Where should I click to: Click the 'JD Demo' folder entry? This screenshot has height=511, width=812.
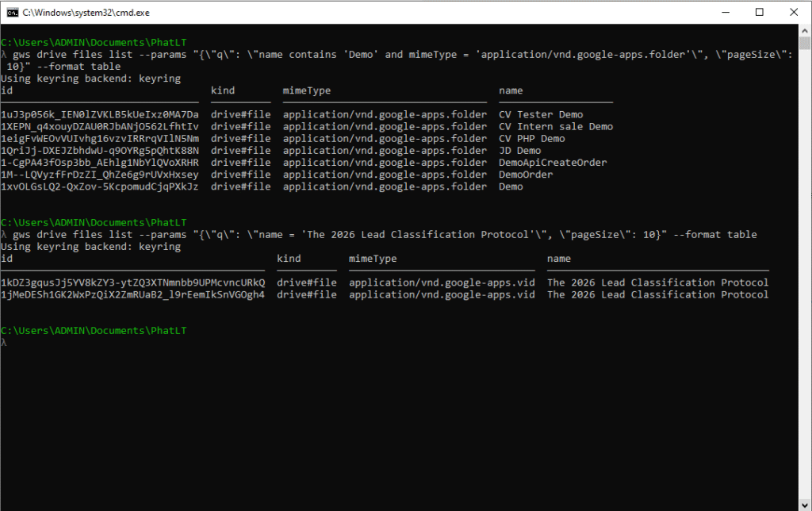(519, 151)
